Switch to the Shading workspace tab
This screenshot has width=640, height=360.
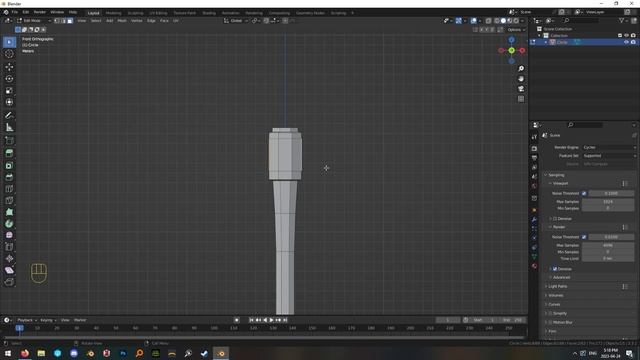click(x=209, y=13)
